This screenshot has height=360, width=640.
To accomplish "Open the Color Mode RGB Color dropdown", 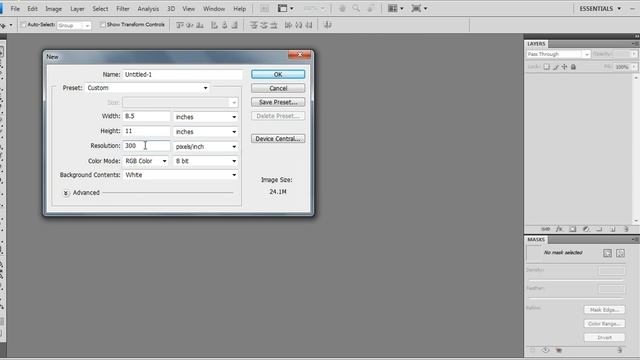I will click(146, 161).
